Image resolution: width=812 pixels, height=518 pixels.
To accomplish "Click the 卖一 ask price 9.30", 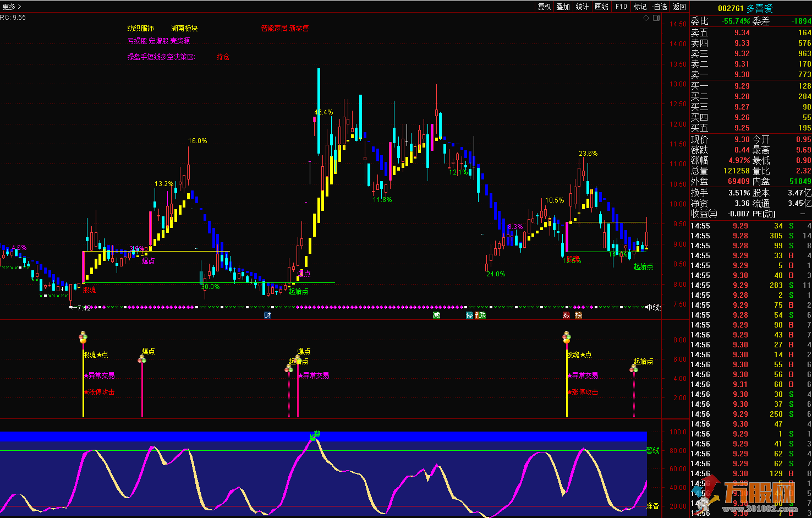I will click(x=742, y=74).
